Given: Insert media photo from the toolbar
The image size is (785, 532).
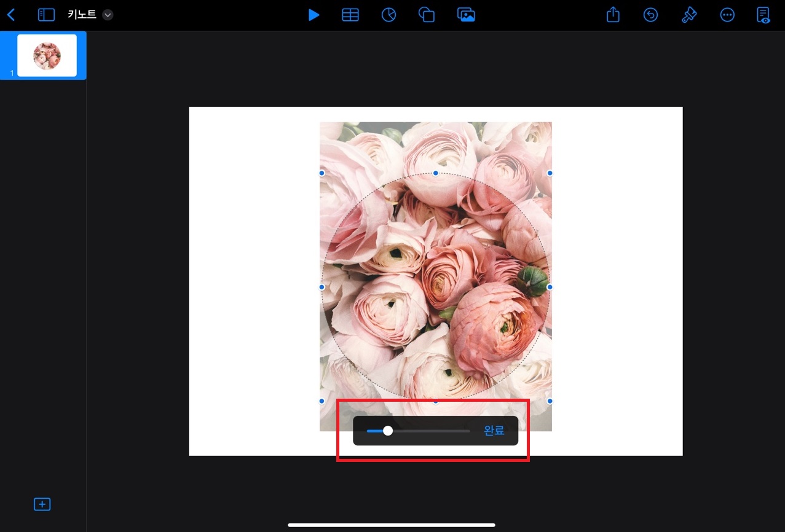Looking at the screenshot, I should pos(467,15).
